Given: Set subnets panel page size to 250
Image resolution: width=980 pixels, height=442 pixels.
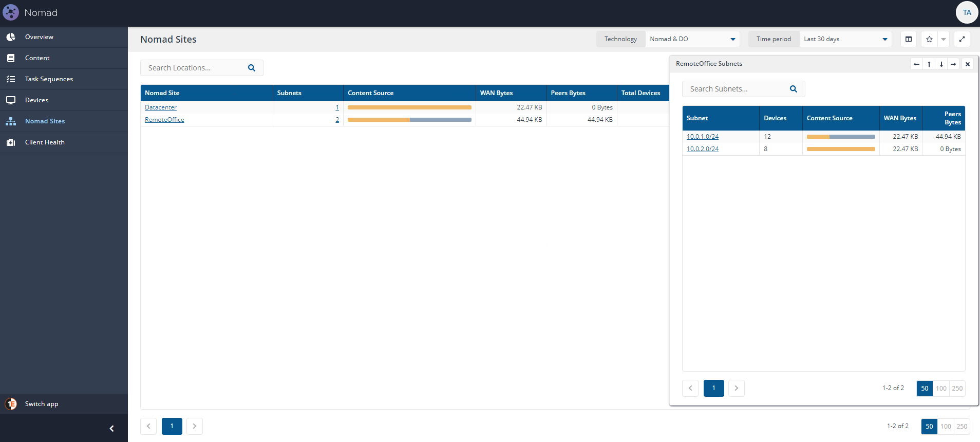Looking at the screenshot, I should click(x=957, y=389).
